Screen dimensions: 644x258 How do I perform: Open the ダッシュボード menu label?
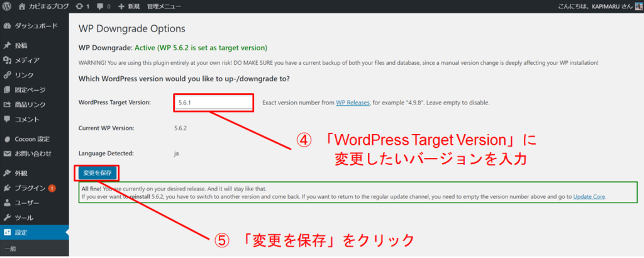36,26
